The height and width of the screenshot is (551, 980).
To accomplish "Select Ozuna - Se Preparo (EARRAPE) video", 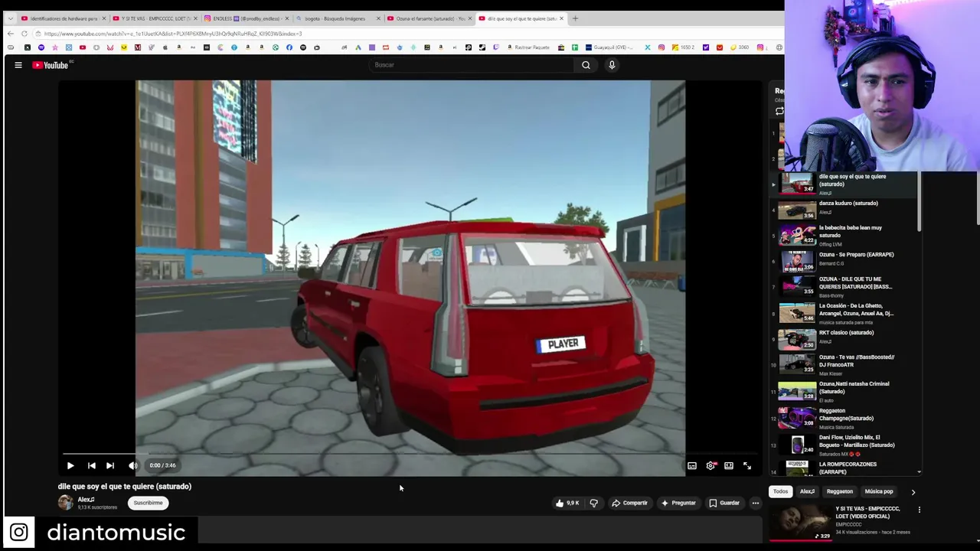I will 856,255.
